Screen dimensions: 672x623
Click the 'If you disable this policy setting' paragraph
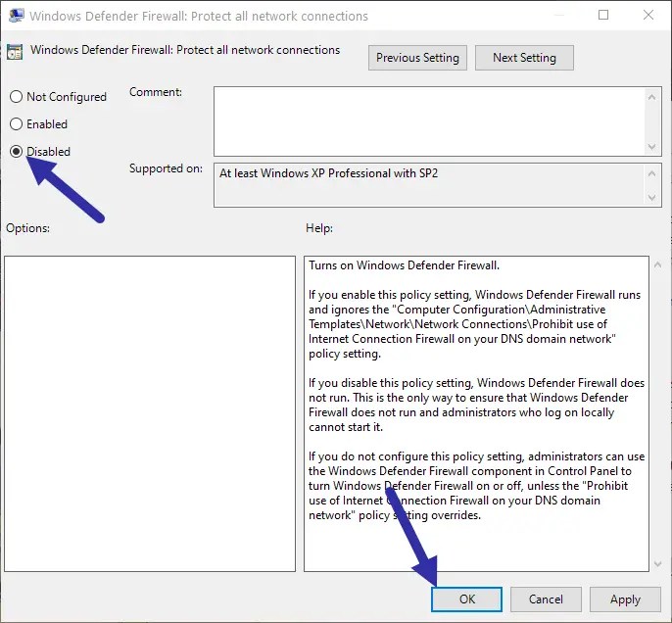(x=476, y=405)
